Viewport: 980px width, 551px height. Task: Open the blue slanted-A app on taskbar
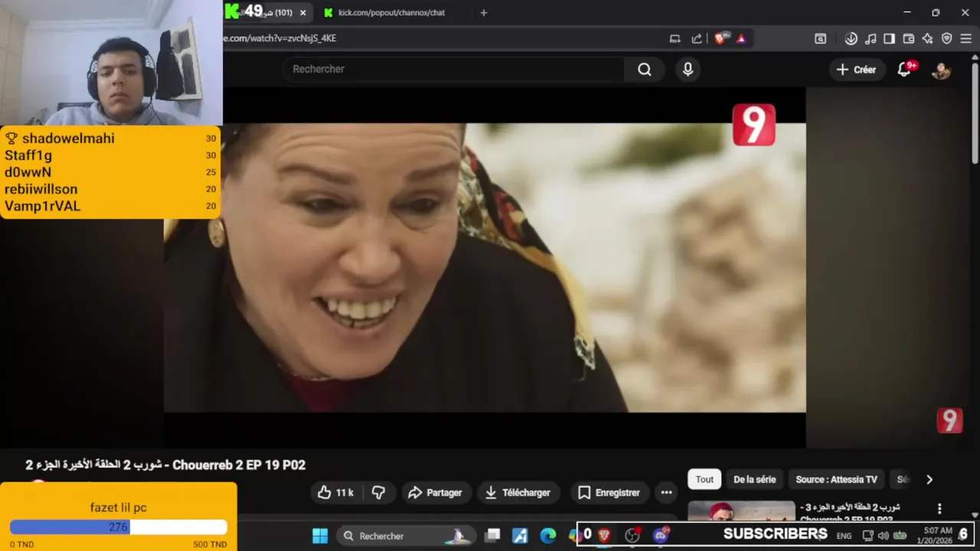click(520, 536)
